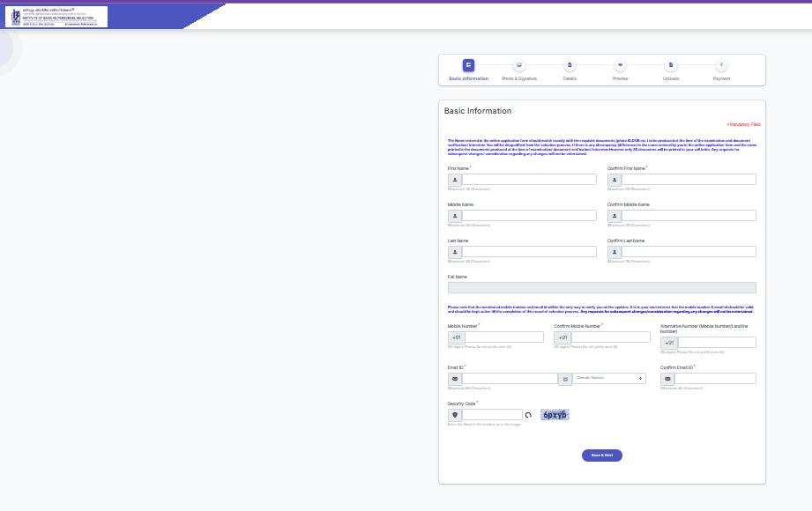Refresh the captcha security code image
The width and height of the screenshot is (812, 511).
pyautogui.click(x=528, y=415)
